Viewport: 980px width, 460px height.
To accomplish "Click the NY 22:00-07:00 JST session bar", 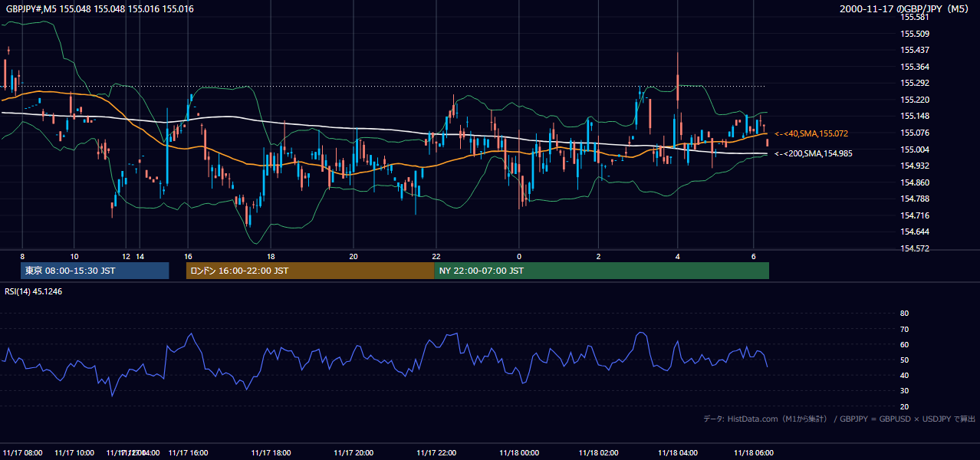I will pos(601,271).
